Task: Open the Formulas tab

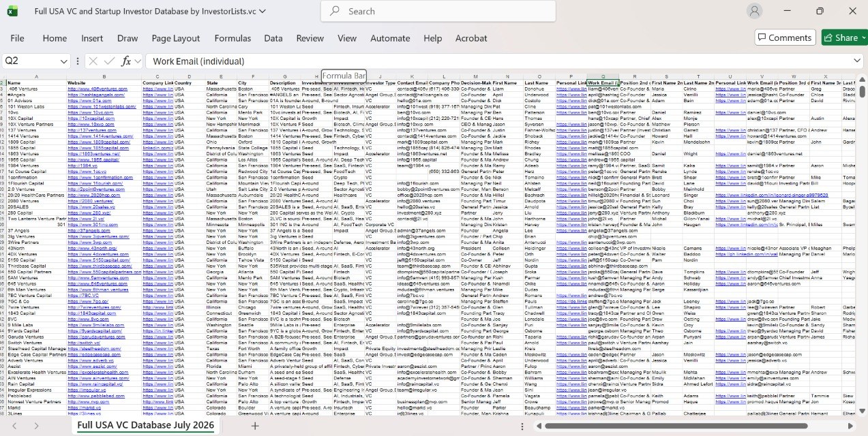Action: point(233,38)
